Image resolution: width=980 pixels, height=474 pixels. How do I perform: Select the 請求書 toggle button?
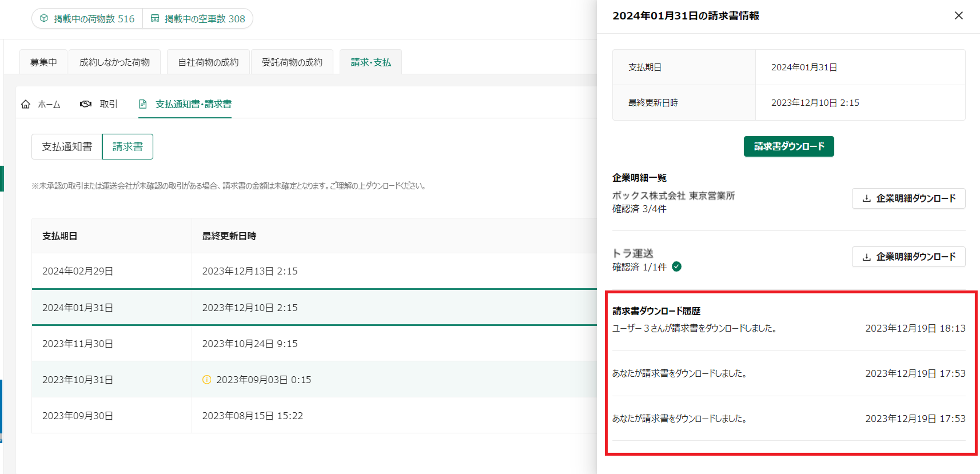[127, 147]
